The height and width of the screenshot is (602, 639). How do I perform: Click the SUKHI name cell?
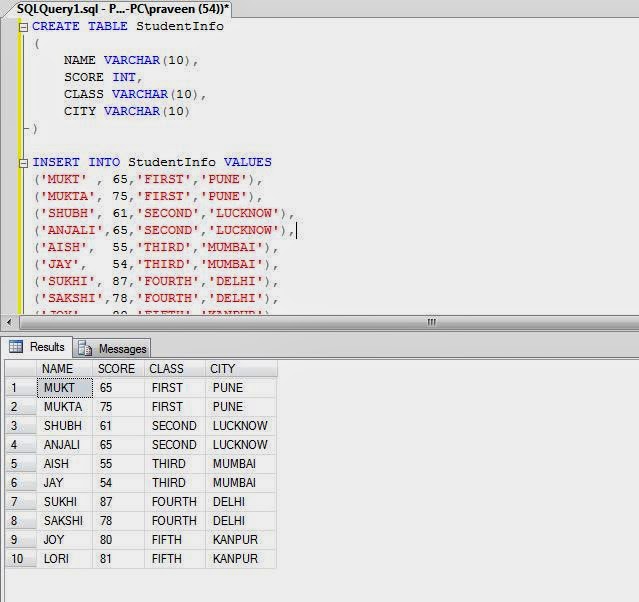pyautogui.click(x=65, y=502)
